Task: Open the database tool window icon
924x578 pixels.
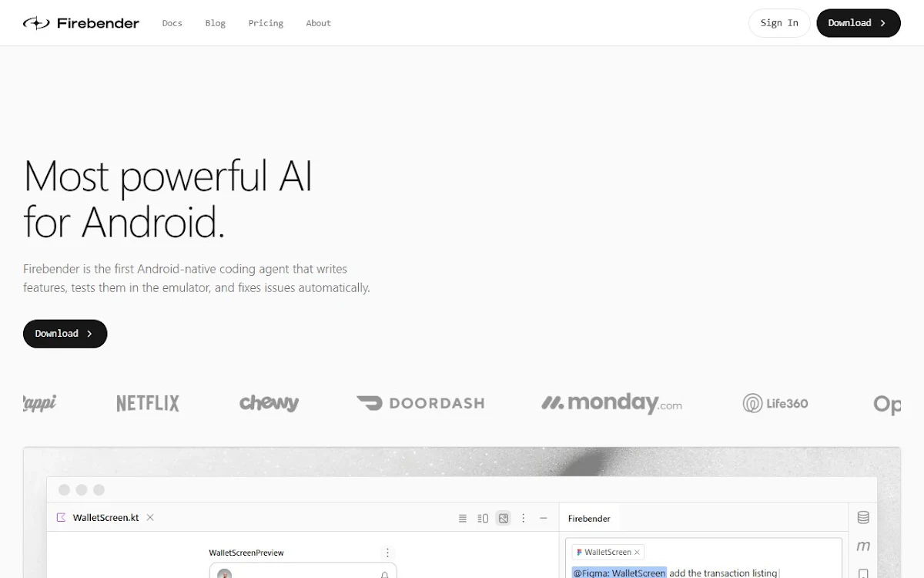Action: (863, 518)
